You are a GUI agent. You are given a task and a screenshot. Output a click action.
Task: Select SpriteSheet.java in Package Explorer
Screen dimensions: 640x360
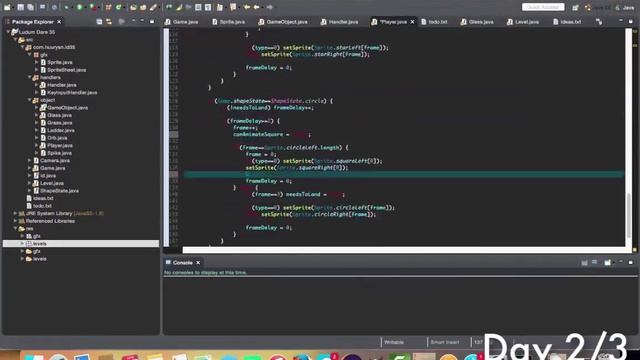pos(67,70)
